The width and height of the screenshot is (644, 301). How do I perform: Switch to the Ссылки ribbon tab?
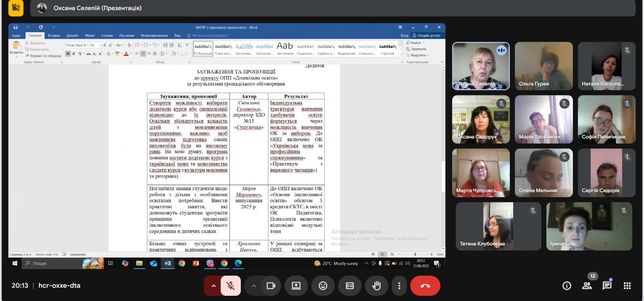tap(107, 35)
